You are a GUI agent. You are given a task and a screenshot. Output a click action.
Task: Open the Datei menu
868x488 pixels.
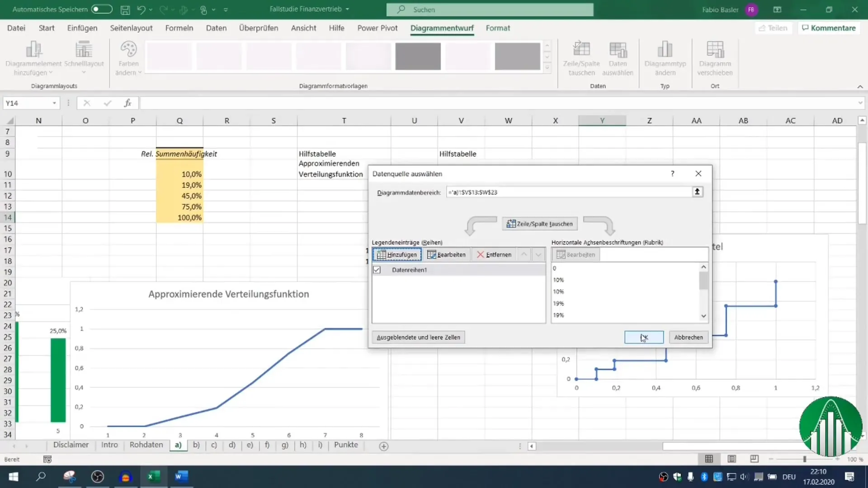point(16,28)
